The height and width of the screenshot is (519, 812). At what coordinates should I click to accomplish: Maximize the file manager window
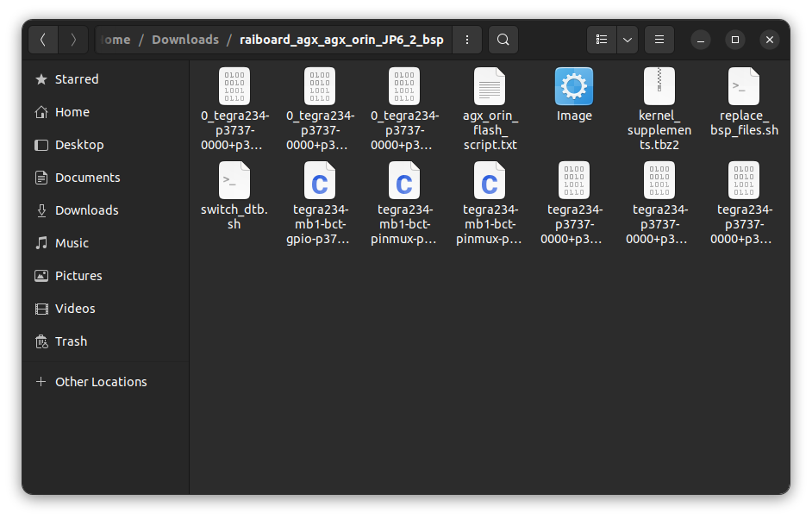[734, 40]
